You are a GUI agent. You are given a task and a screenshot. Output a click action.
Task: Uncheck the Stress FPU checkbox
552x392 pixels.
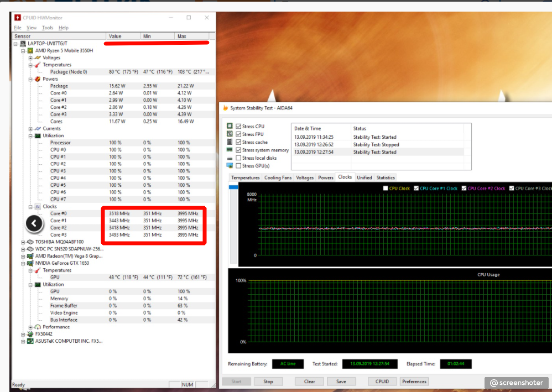[239, 134]
